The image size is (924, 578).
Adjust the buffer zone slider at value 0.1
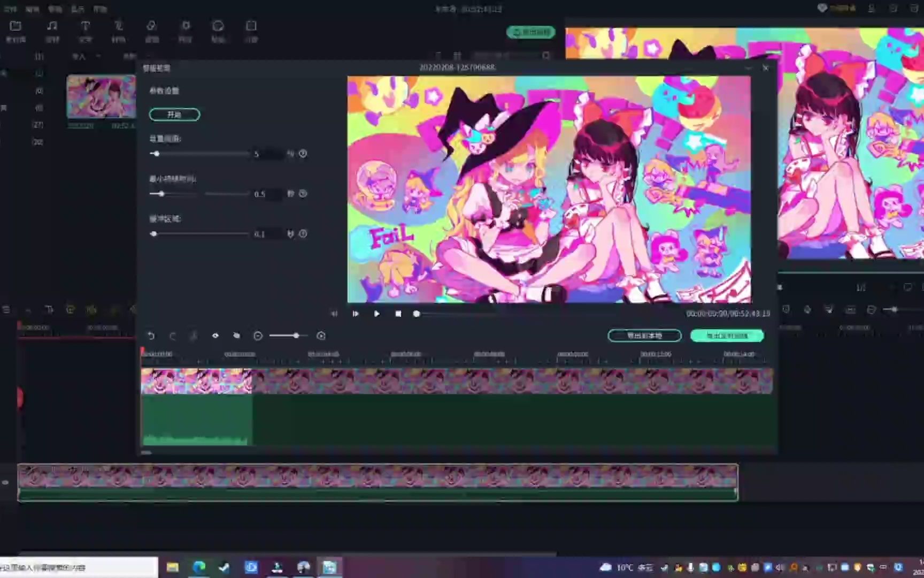point(154,234)
